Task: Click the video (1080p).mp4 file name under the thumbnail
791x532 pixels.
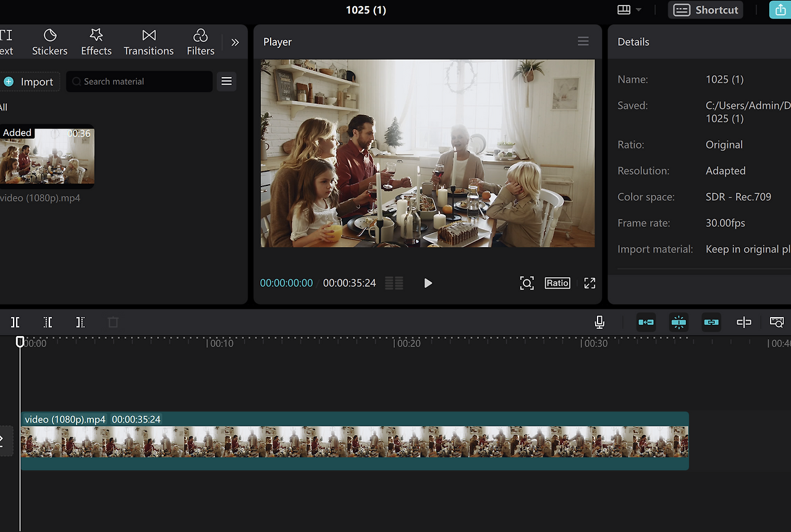Action: pos(40,198)
